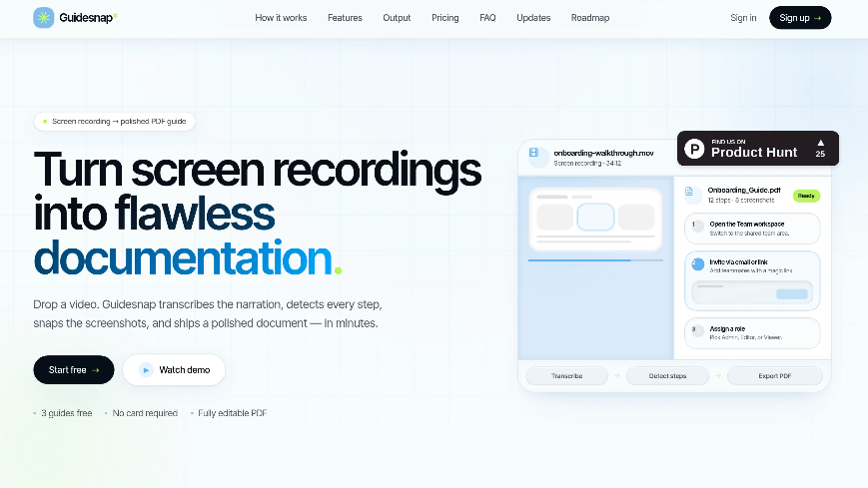Click the play icon in Watch demo
Image resolution: width=868 pixels, height=488 pixels.
click(146, 369)
